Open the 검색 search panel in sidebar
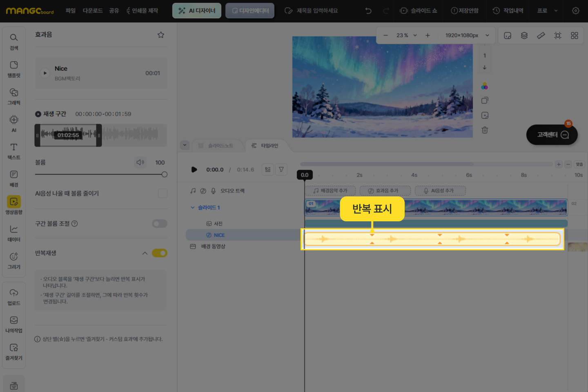Screen dimensions: 588x392 point(14,42)
